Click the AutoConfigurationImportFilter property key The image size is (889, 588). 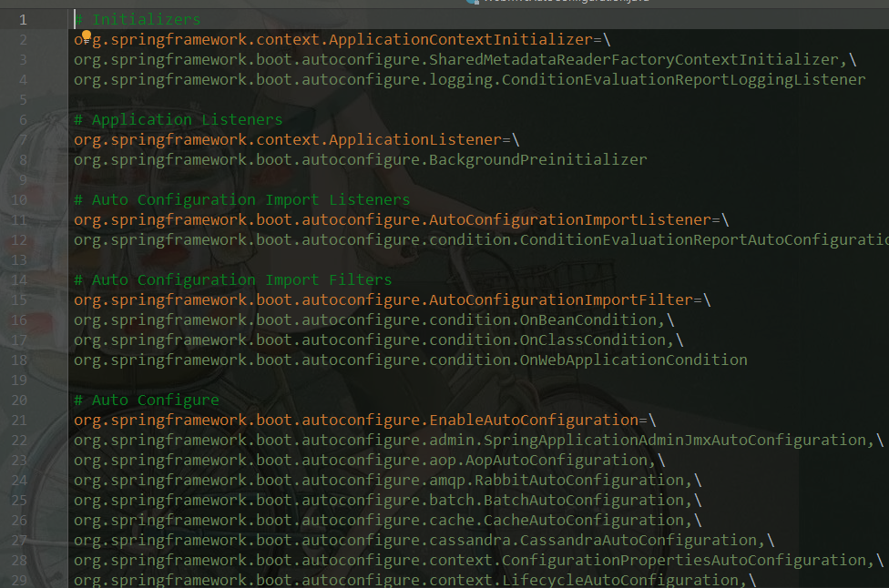click(383, 299)
